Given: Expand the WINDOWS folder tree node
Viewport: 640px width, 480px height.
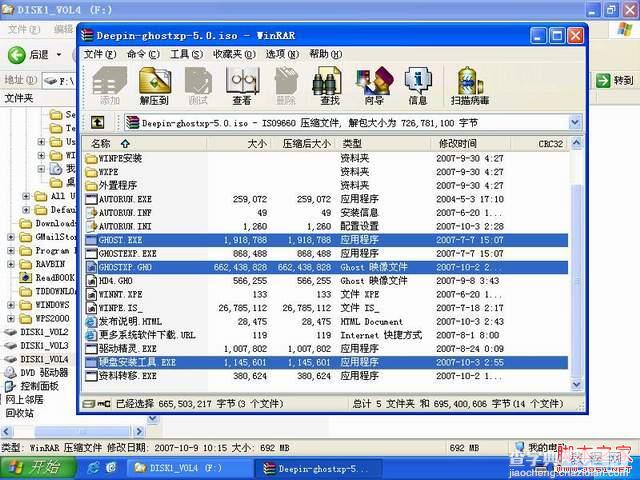Looking at the screenshot, I should point(11,305).
